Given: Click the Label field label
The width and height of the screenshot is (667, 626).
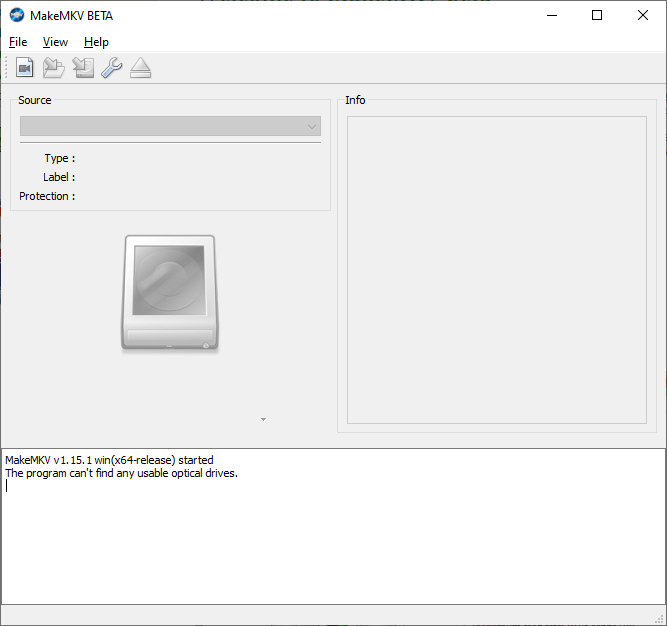Looking at the screenshot, I should tap(59, 177).
